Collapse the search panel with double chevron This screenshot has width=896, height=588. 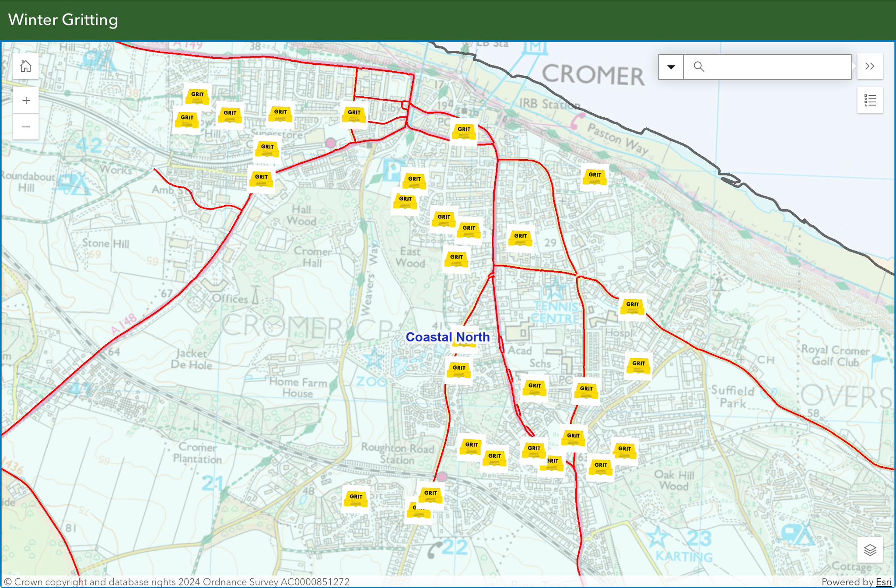[x=870, y=66]
